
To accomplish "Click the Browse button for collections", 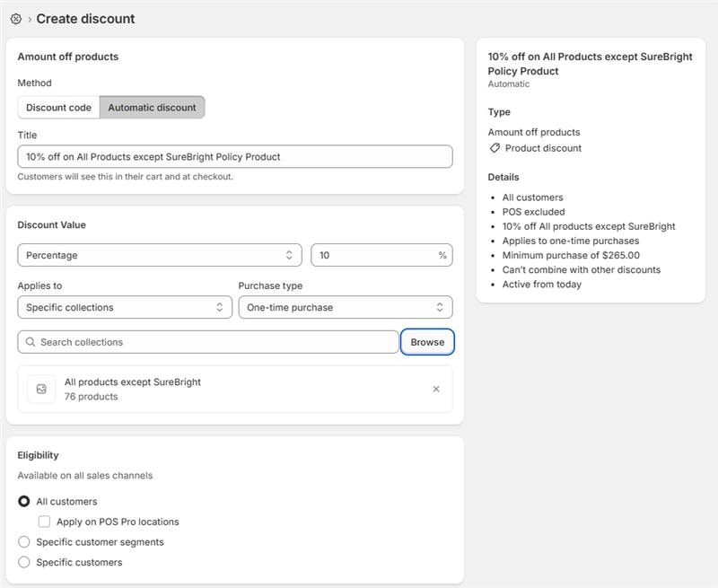I will click(x=428, y=342).
